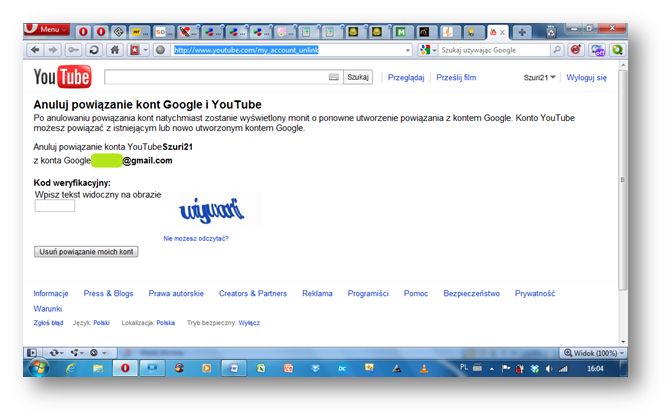Switch to the first red Opera tab
The height and width of the screenshot is (420, 671).
tap(83, 32)
